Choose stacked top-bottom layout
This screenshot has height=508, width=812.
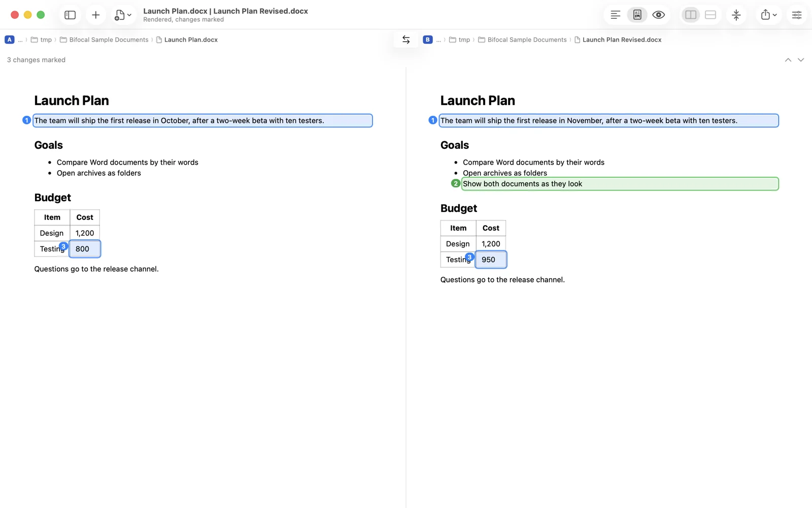710,15
